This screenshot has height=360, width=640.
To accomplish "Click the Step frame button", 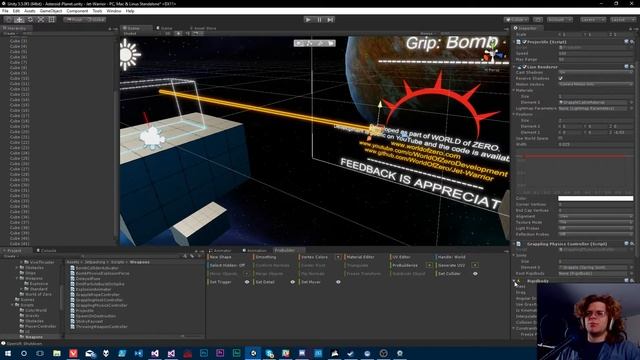I will [330, 20].
